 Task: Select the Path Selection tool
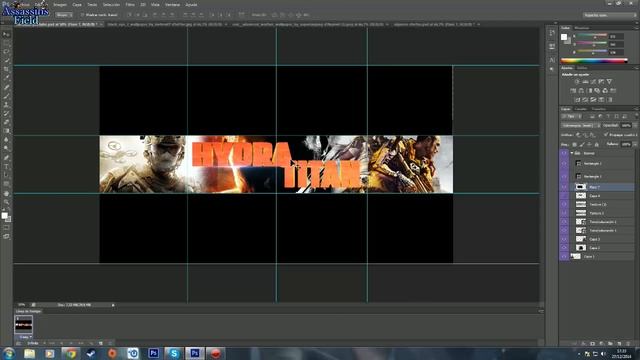[x=6, y=175]
